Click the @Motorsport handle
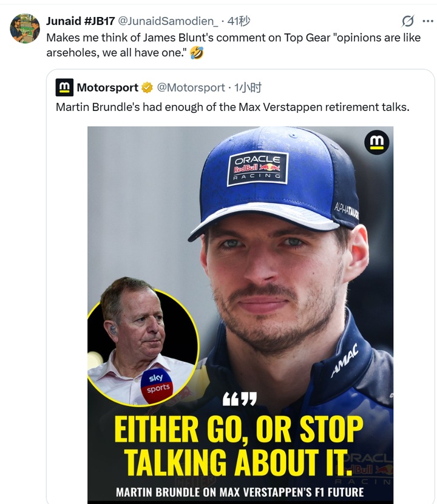The height and width of the screenshot is (504, 437). click(x=191, y=88)
